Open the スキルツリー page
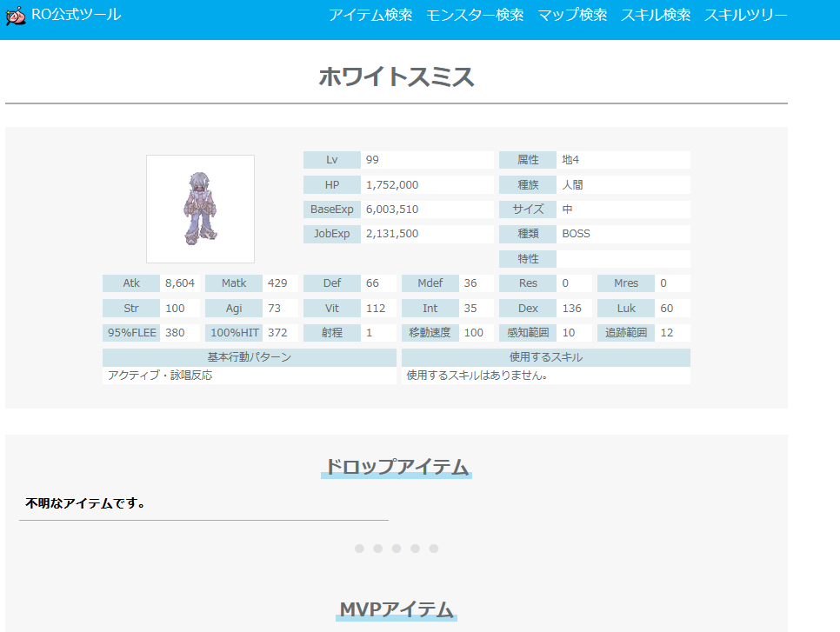The image size is (840, 632). click(x=745, y=16)
